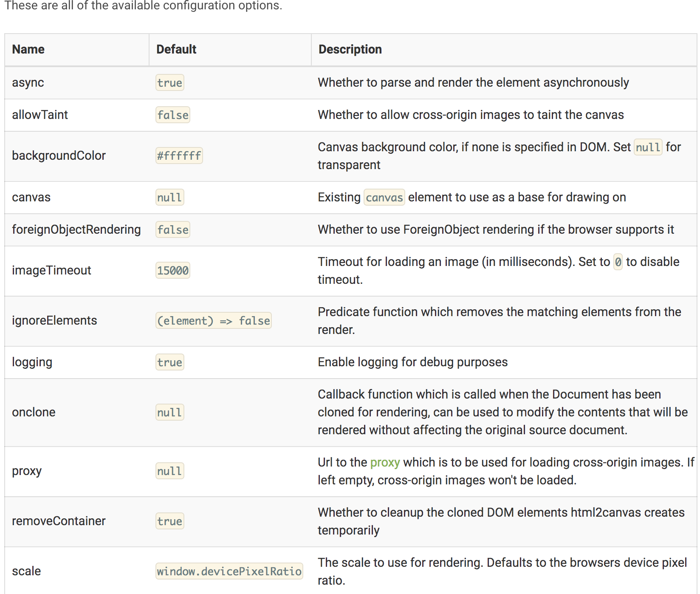The width and height of the screenshot is (700, 594).
Task: Click the null code in backgroundColor description
Action: point(648,147)
